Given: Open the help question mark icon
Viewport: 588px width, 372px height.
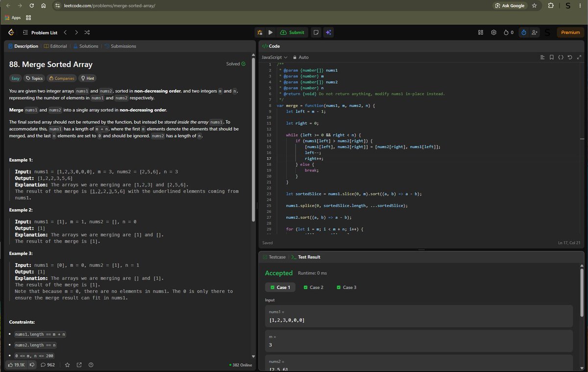Looking at the screenshot, I should (91, 365).
